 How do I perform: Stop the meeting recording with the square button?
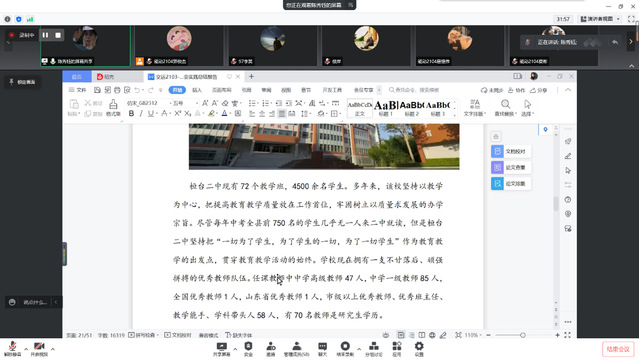[x=58, y=35]
